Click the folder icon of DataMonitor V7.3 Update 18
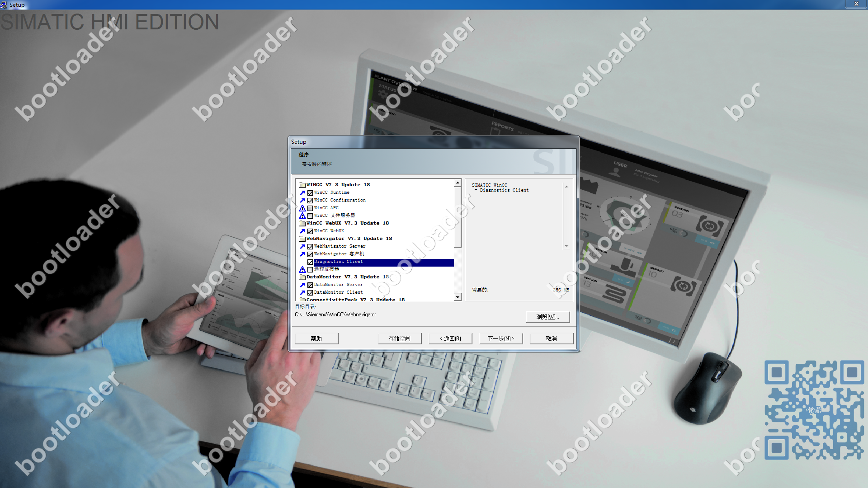The width and height of the screenshot is (868, 488). (x=302, y=277)
